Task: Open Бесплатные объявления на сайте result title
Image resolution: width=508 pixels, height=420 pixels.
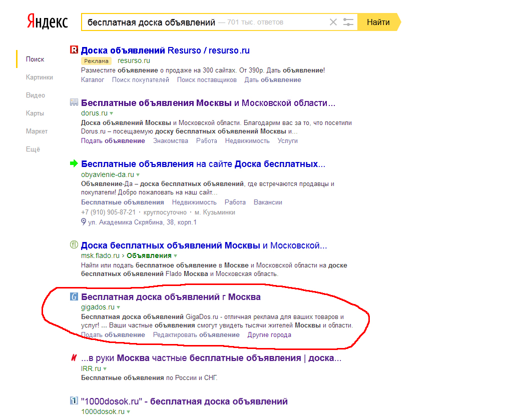Action: tap(203, 164)
